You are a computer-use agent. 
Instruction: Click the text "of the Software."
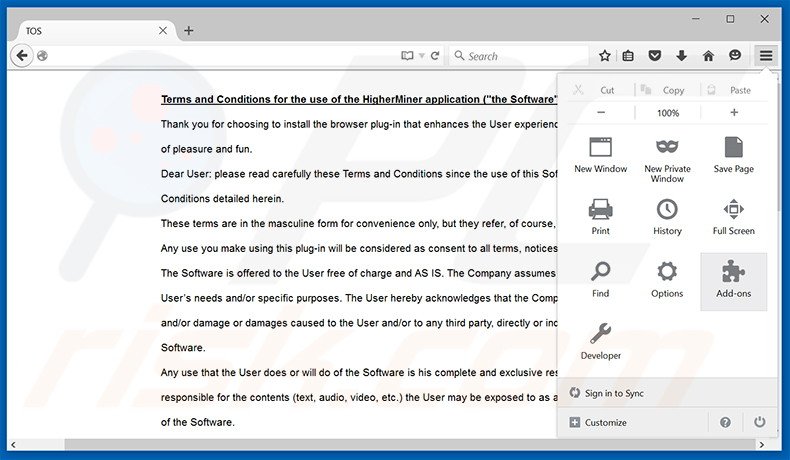pyautogui.click(x=198, y=422)
